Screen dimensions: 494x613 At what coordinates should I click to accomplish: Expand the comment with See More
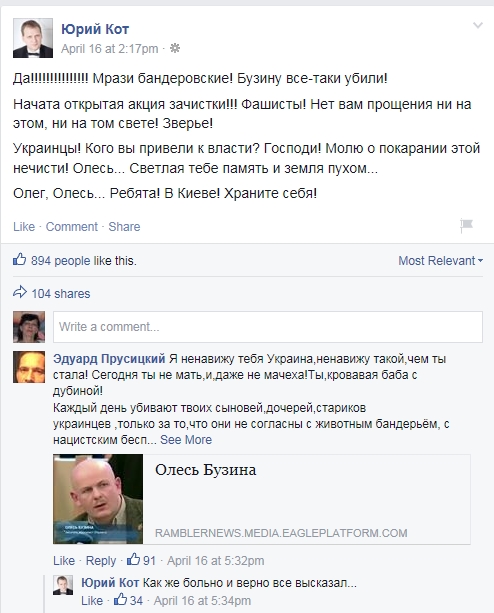click(186, 440)
